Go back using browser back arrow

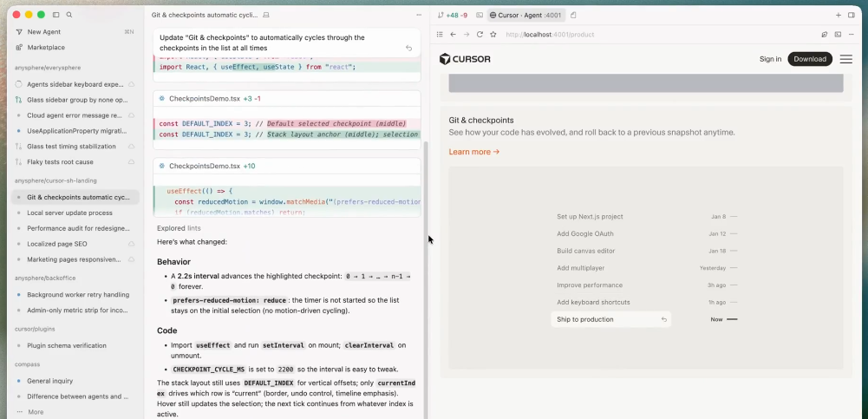tap(453, 35)
